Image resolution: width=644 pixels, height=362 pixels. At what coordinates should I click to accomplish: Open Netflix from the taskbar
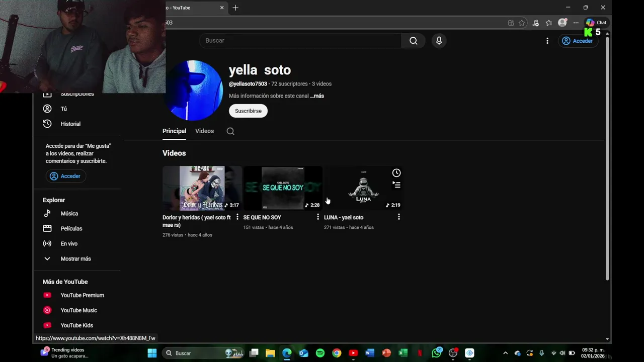point(420,353)
